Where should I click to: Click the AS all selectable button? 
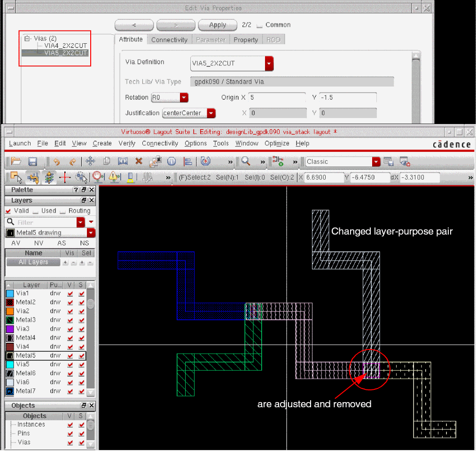point(62,243)
